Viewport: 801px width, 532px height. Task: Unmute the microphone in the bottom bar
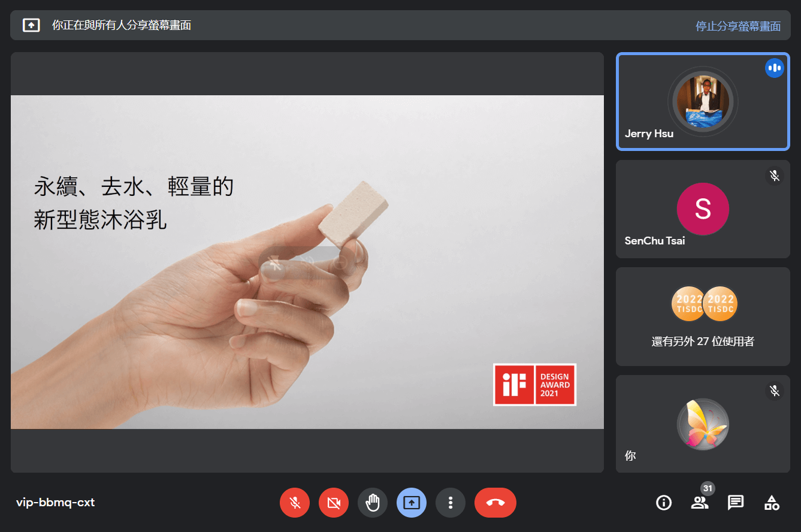(295, 503)
